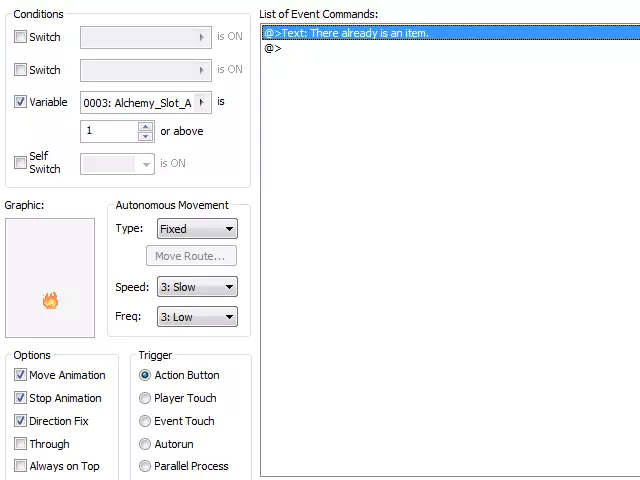Disable Direction Fix option
This screenshot has width=640, height=480.
(x=20, y=420)
